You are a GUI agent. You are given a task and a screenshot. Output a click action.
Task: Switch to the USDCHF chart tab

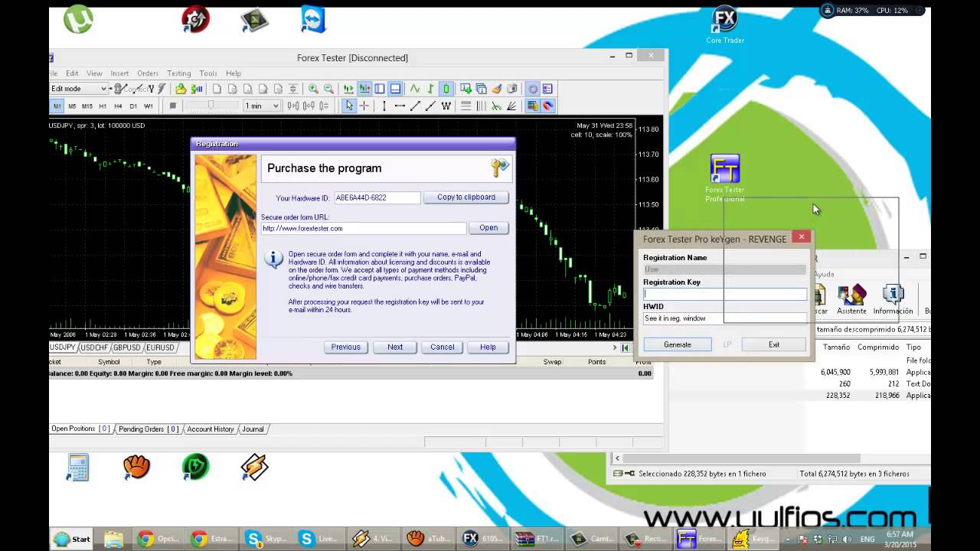click(95, 347)
